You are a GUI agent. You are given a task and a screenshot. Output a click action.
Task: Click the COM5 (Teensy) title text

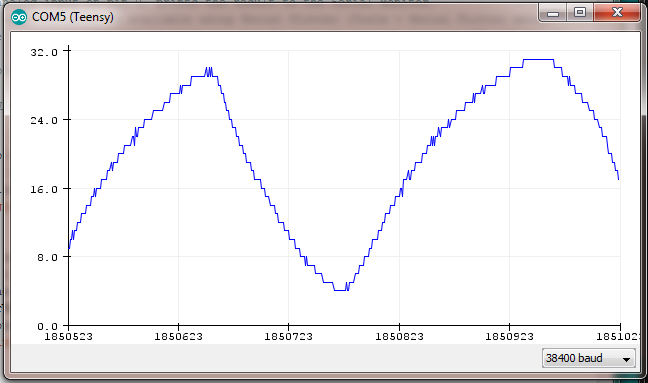(x=73, y=17)
